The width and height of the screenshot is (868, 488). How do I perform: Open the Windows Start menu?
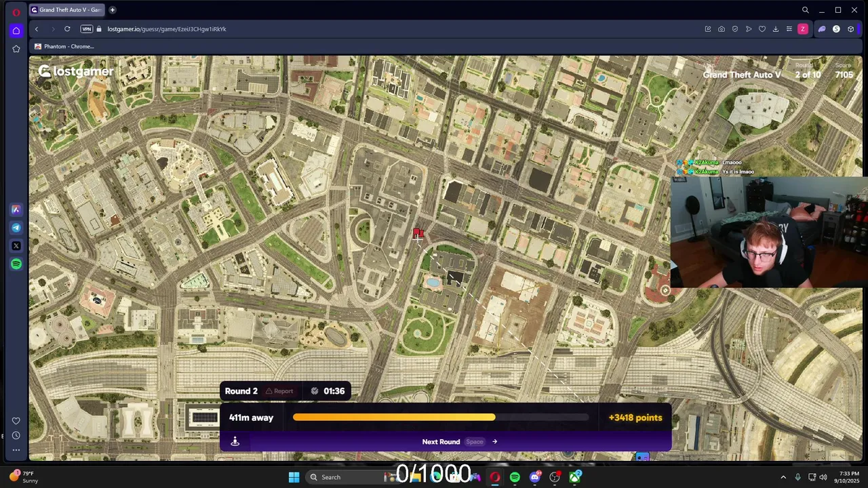[x=294, y=477]
